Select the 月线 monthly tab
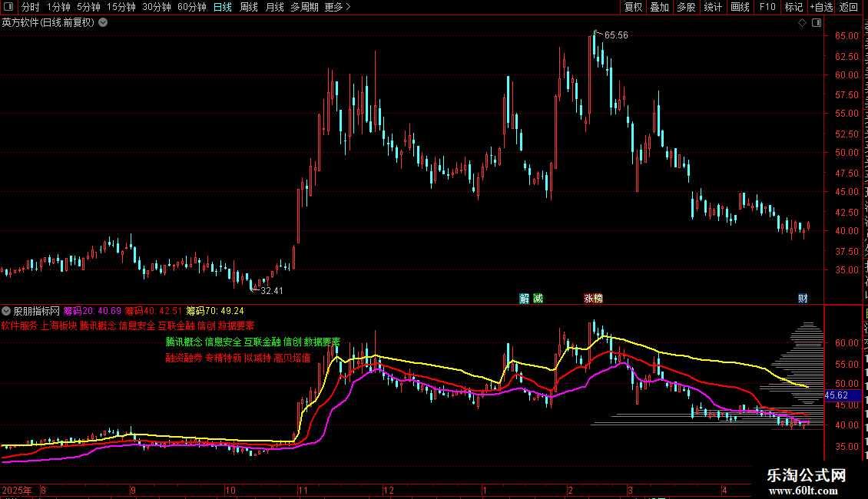The image size is (868, 499). (x=274, y=7)
